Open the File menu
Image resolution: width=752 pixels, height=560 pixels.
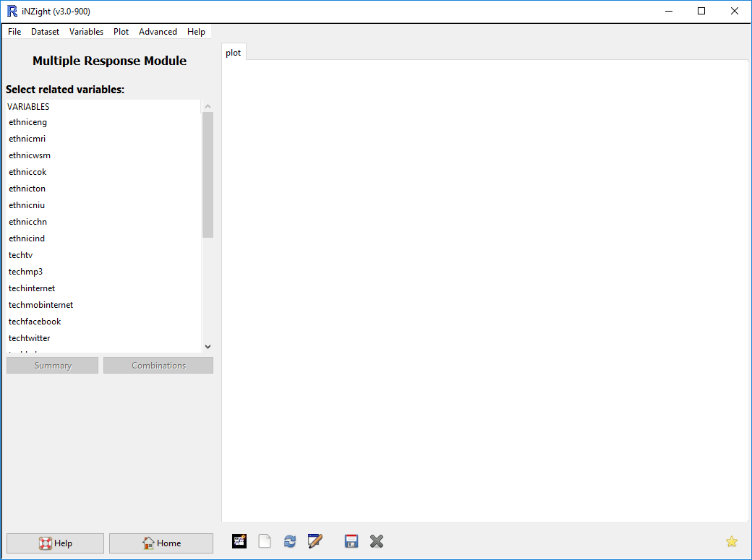[14, 32]
